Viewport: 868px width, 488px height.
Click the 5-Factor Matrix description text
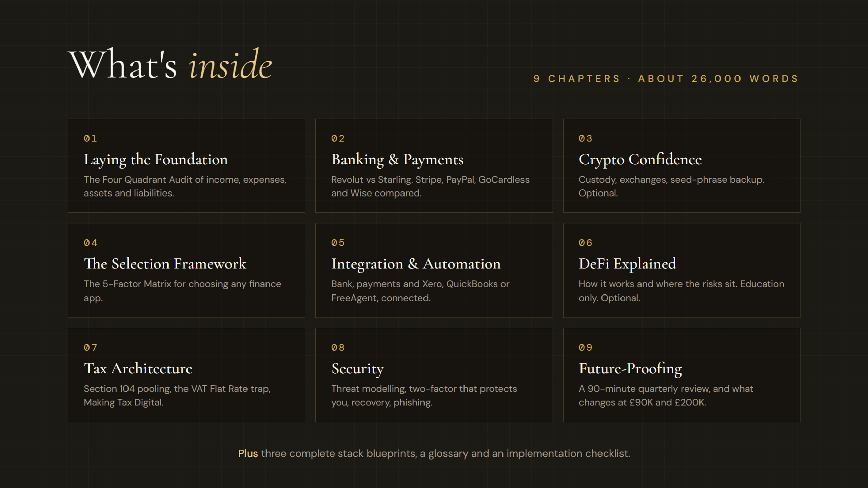coord(182,291)
